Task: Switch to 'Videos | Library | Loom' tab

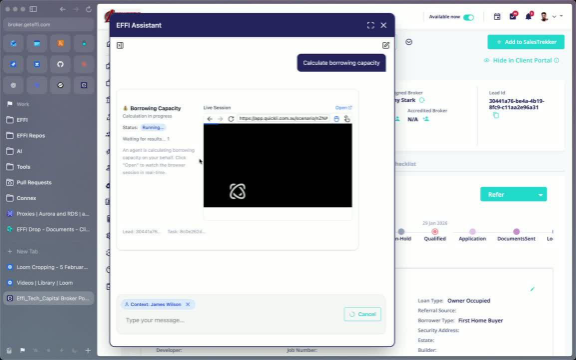Action: coord(48,283)
